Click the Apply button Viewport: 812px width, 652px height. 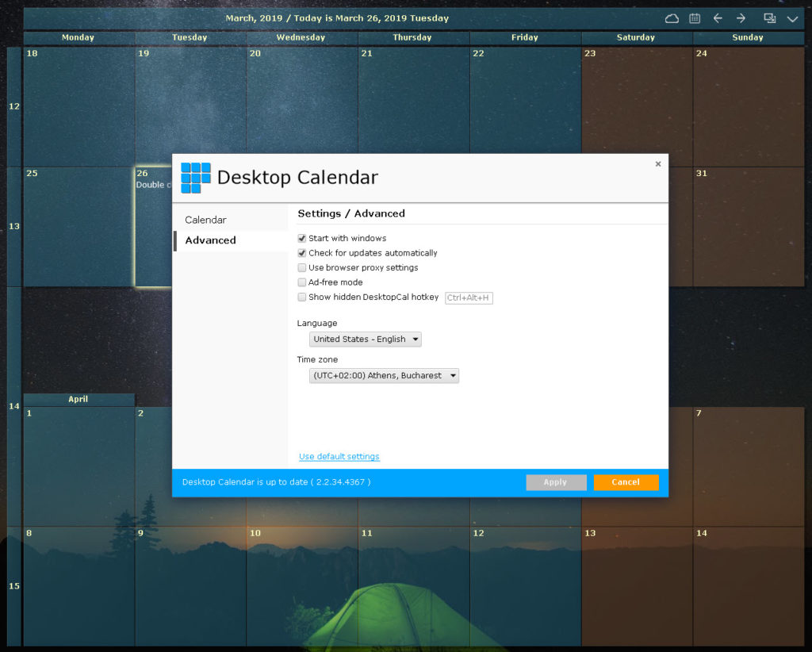pos(556,482)
